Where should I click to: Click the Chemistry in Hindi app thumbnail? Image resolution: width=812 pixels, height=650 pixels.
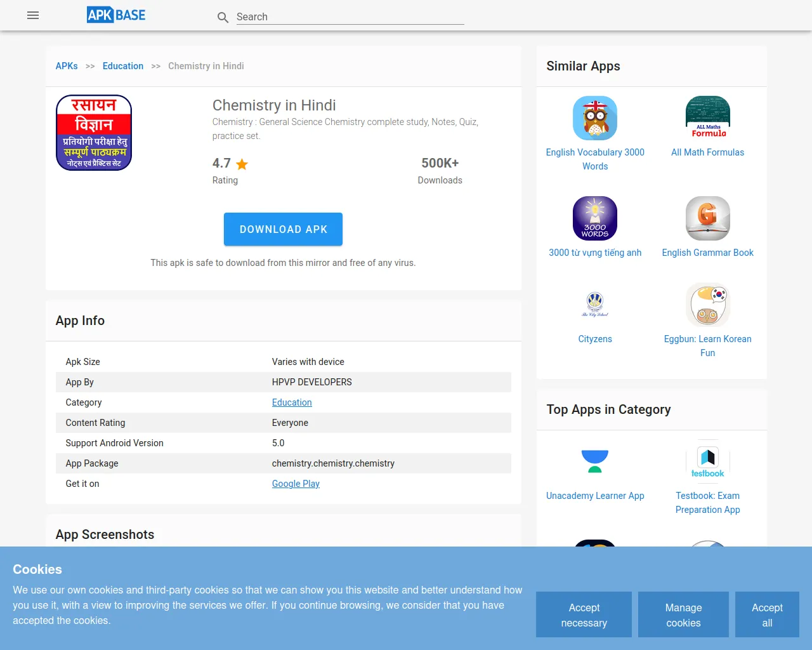(x=94, y=133)
